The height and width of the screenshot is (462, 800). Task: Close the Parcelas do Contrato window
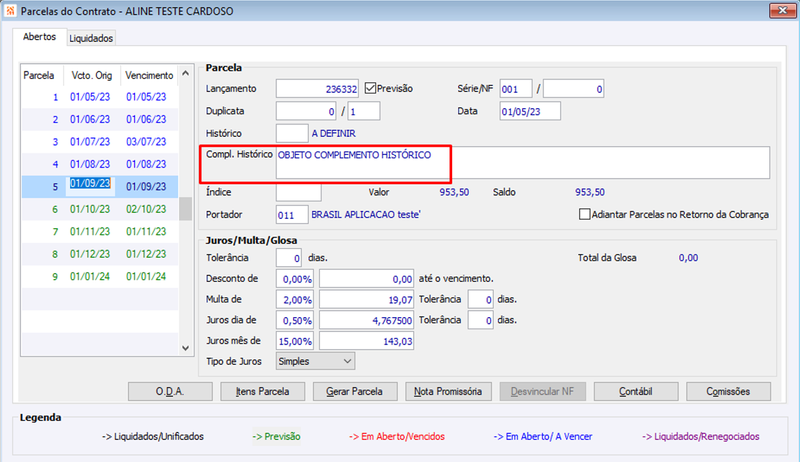pos(782,10)
